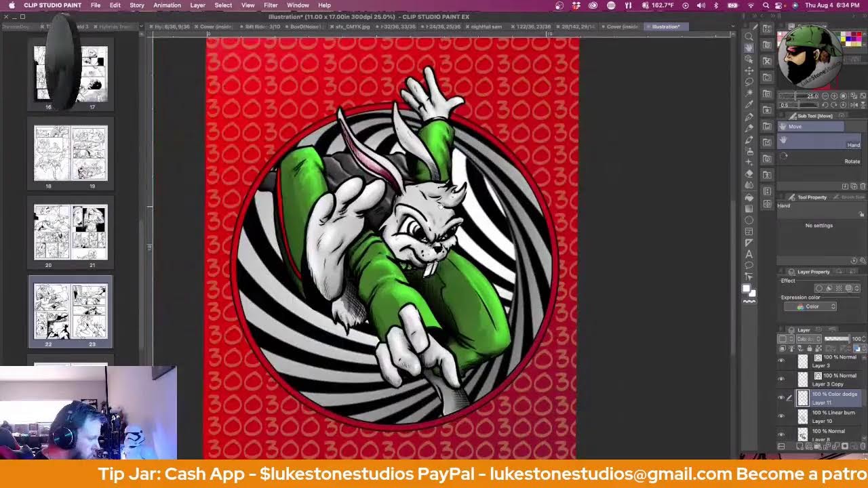Select the Text tool
This screenshot has height=488, width=868.
tap(749, 254)
